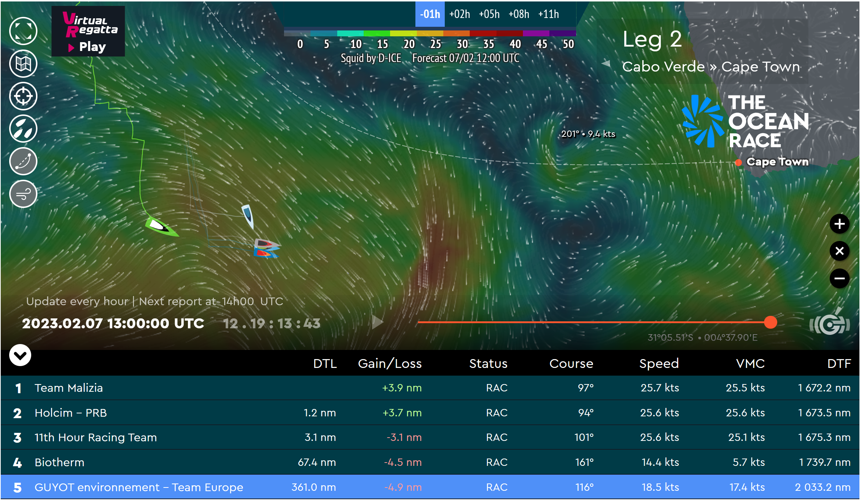862x504 pixels.
Task: Start timeline playback with play button
Action: [378, 322]
